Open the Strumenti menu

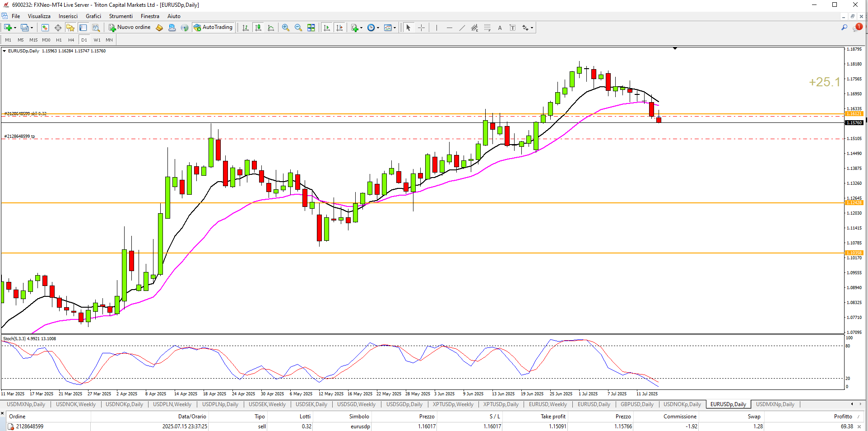[x=121, y=16]
